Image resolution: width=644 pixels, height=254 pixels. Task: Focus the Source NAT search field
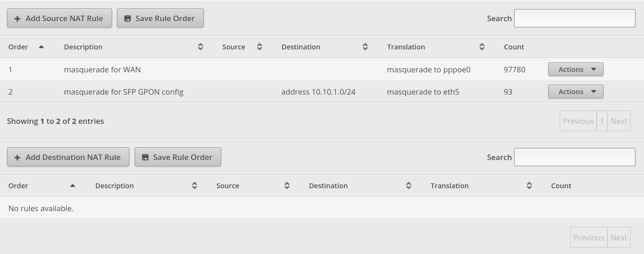coord(574,18)
